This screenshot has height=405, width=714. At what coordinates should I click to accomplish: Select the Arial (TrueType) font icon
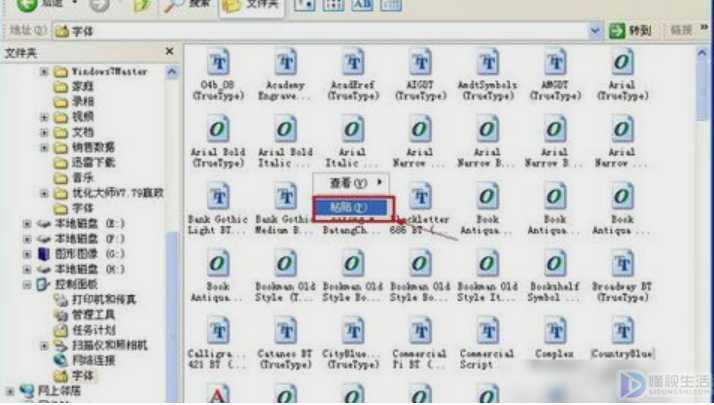622,62
